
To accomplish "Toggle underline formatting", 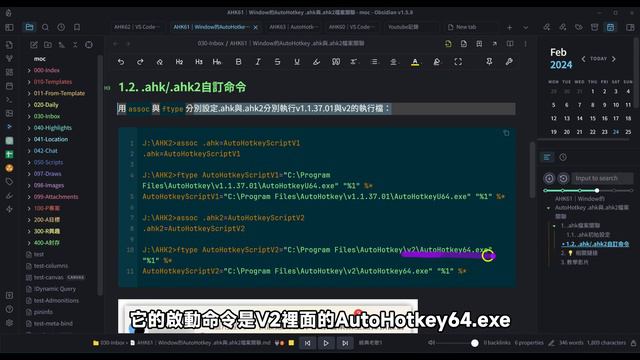I will (x=297, y=62).
